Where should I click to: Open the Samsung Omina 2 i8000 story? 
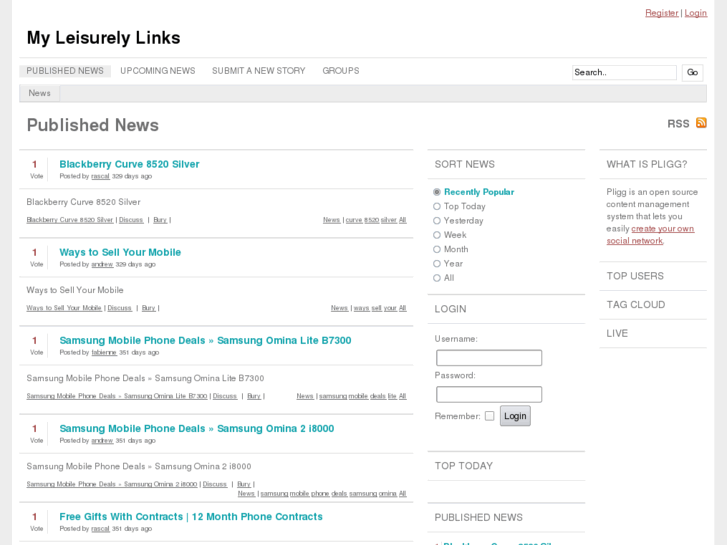[x=197, y=429]
